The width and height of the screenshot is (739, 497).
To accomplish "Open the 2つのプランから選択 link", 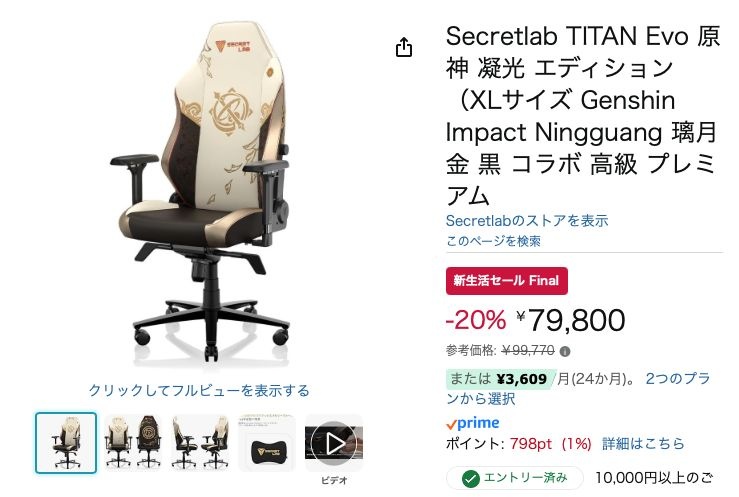I will pyautogui.click(x=579, y=389).
